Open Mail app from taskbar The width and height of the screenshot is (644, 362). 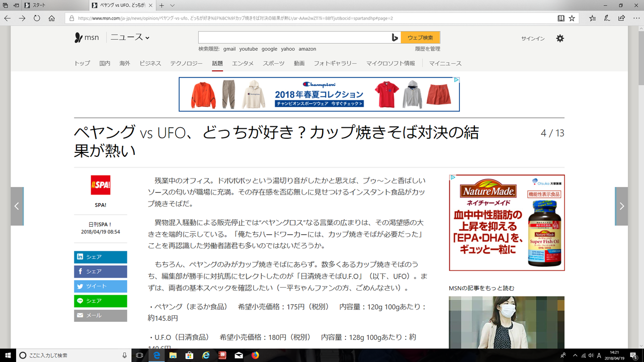(x=238, y=355)
